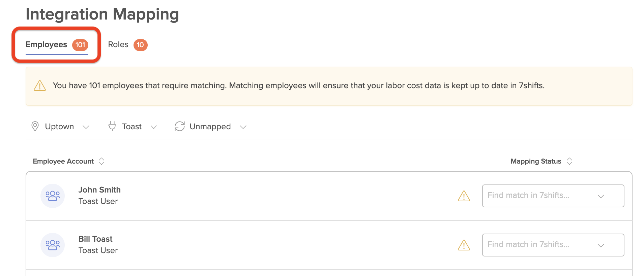This screenshot has height=276, width=644.
Task: Click the Bill Toast employee name
Action: pos(95,239)
